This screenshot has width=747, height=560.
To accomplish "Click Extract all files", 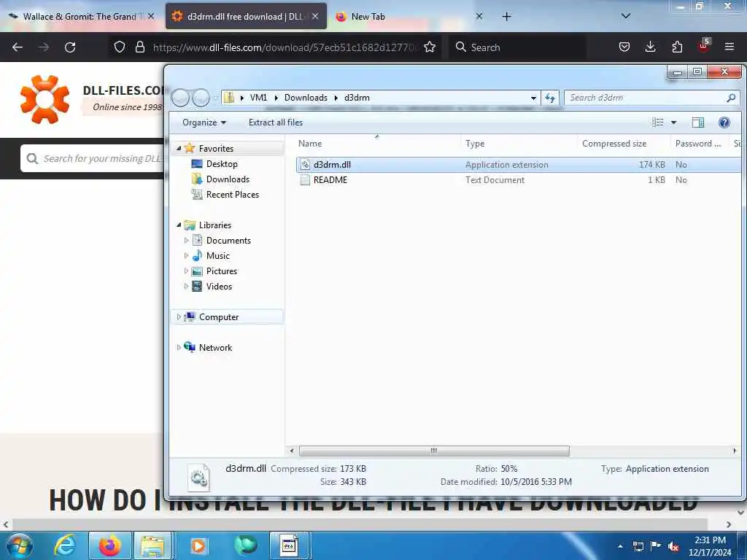I will pos(275,122).
